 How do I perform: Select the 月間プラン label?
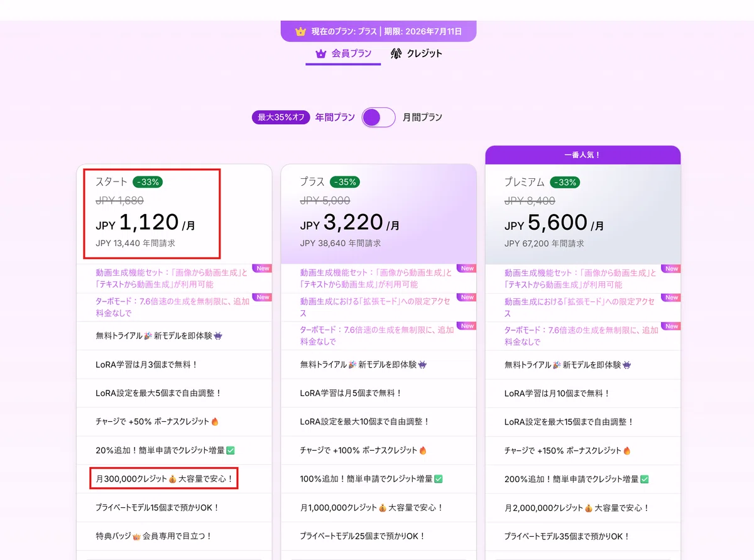tap(422, 117)
